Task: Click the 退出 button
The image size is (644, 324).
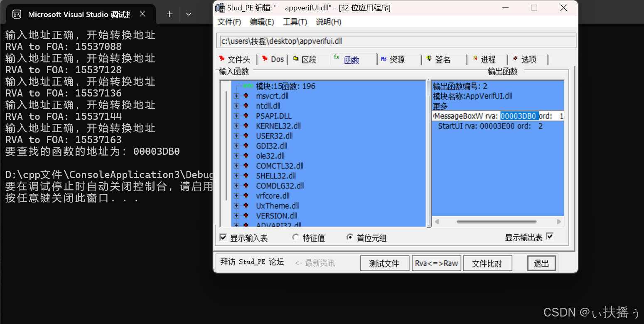Action: (541, 263)
